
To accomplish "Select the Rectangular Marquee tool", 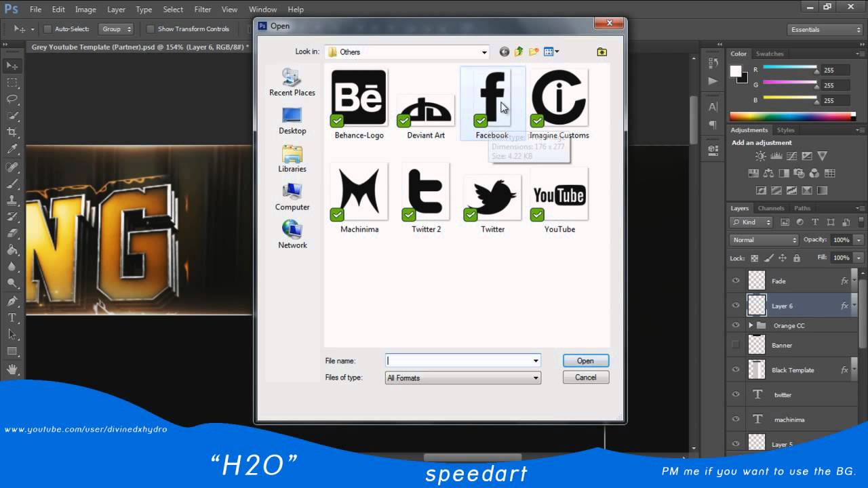I will 12,82.
